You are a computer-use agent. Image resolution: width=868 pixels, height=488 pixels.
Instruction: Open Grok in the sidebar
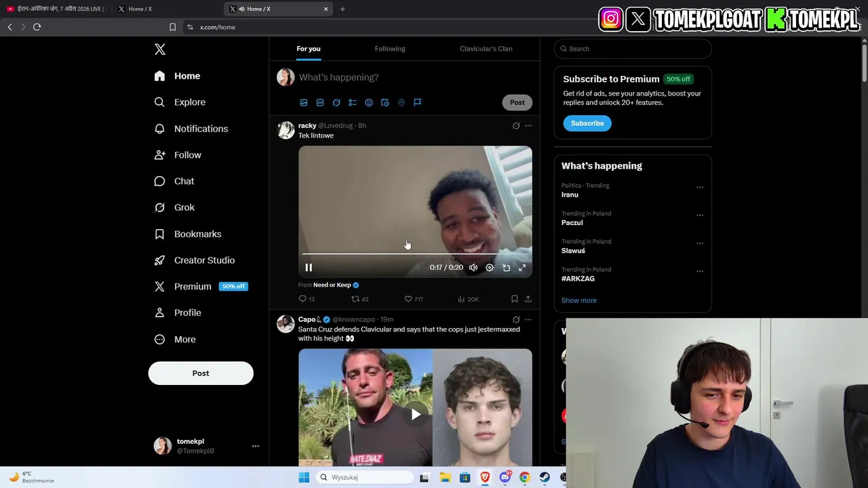pyautogui.click(x=174, y=207)
